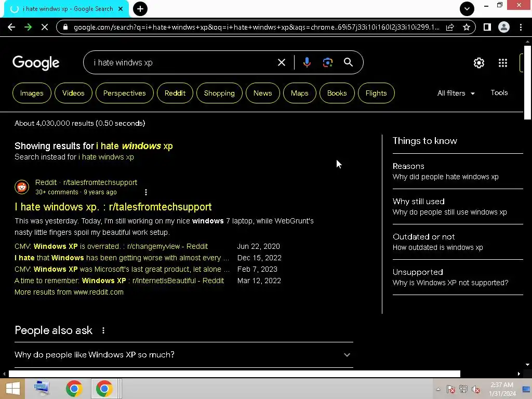The width and height of the screenshot is (532, 399).
Task: Click the horizontal scrollbar right arrow
Action: 519,374
